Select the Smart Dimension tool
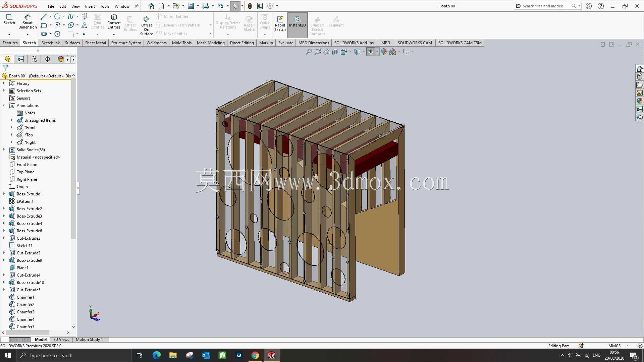Image resolution: width=644 pixels, height=362 pixels. 28,21
